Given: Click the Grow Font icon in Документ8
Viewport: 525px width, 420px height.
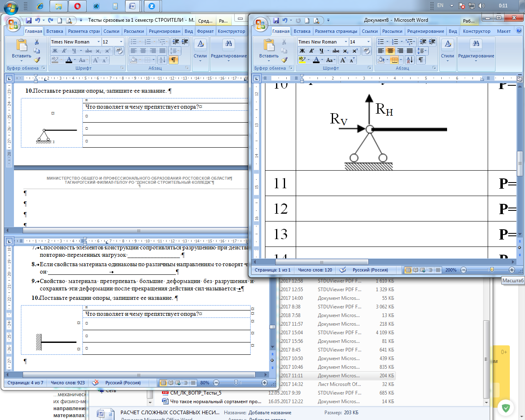Looking at the screenshot, I should (x=343, y=60).
